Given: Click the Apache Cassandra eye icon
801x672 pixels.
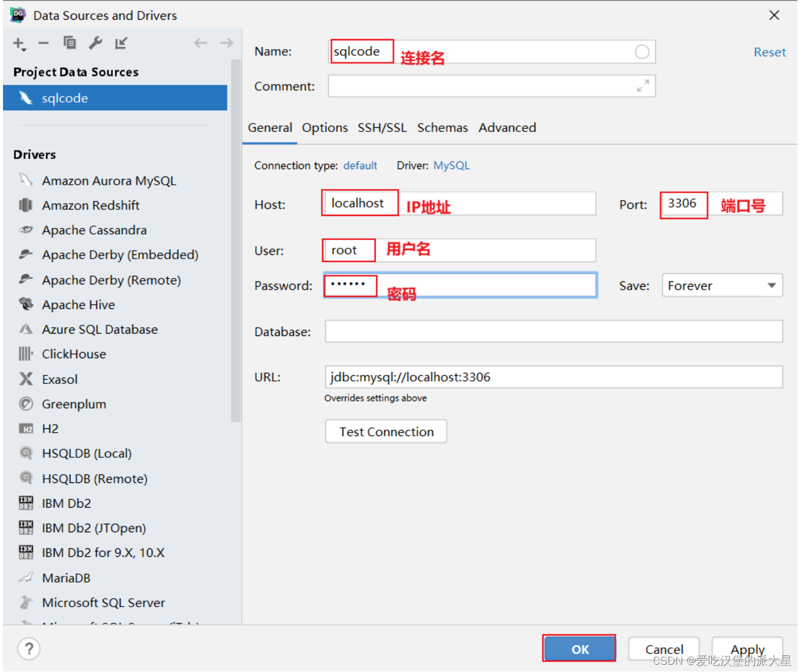Looking at the screenshot, I should pos(26,230).
